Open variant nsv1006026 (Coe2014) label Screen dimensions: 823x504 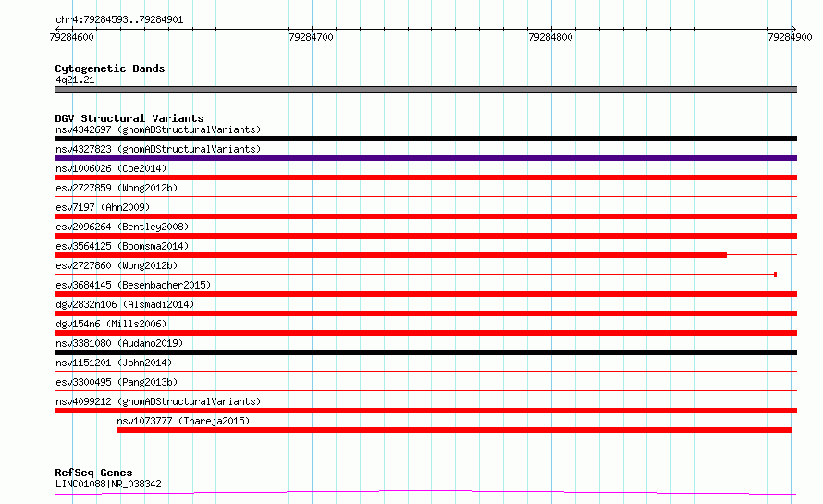pyautogui.click(x=111, y=168)
